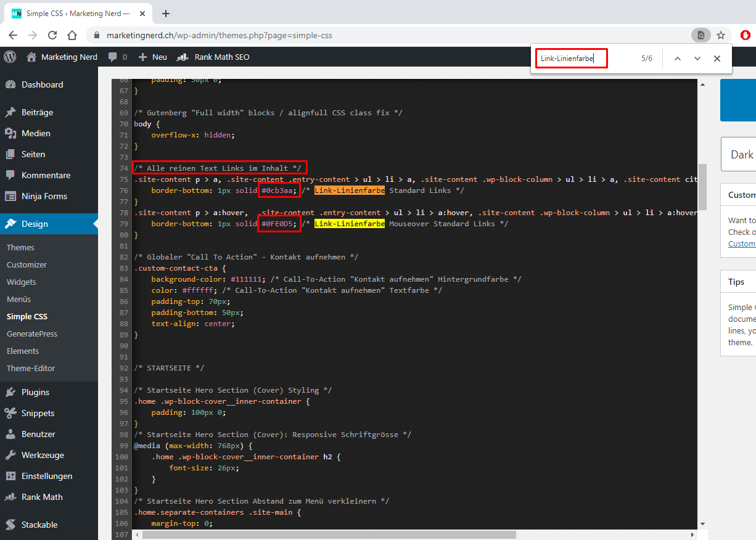Go back using browser back arrow
Viewport: 756px width, 540px height.
(x=13, y=35)
